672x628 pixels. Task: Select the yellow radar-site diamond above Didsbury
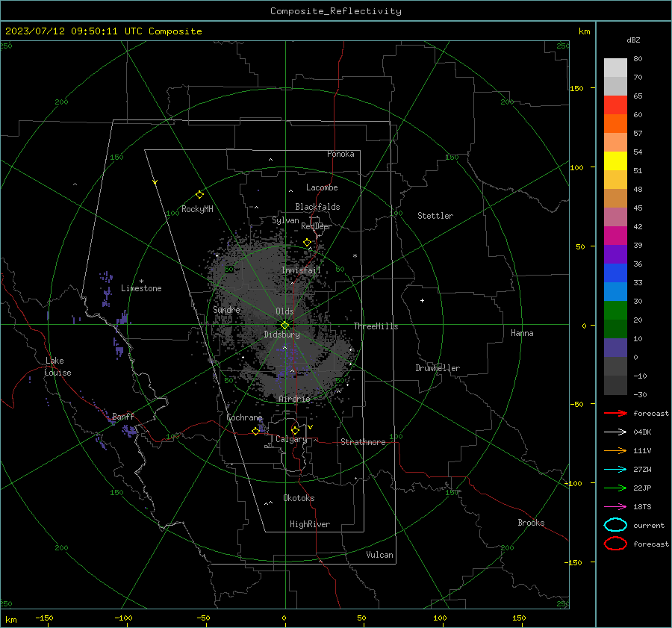tap(285, 326)
